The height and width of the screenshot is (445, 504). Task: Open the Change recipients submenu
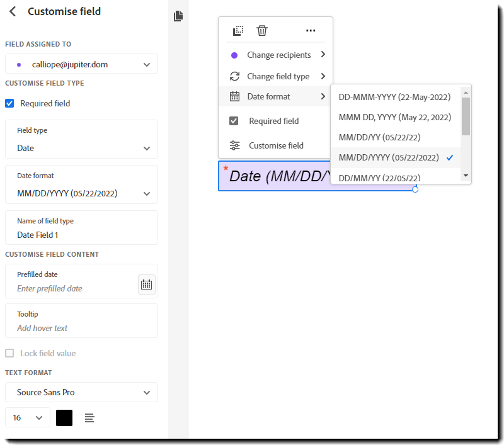(278, 55)
